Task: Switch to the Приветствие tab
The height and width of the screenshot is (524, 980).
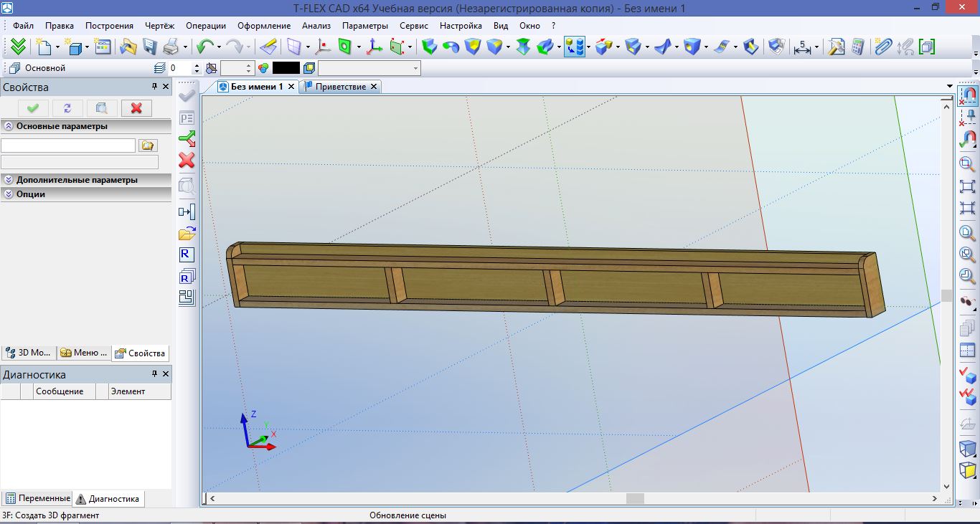Action: [341, 87]
